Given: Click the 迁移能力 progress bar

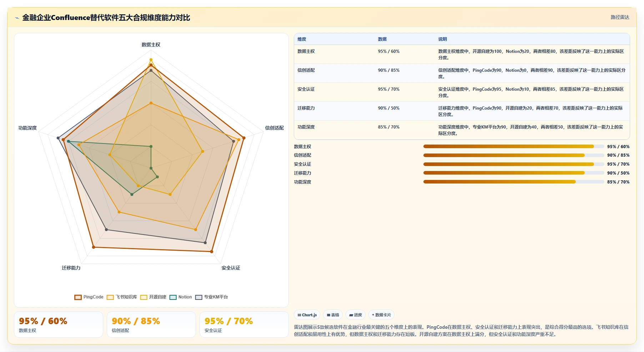Looking at the screenshot, I should [x=514, y=173].
